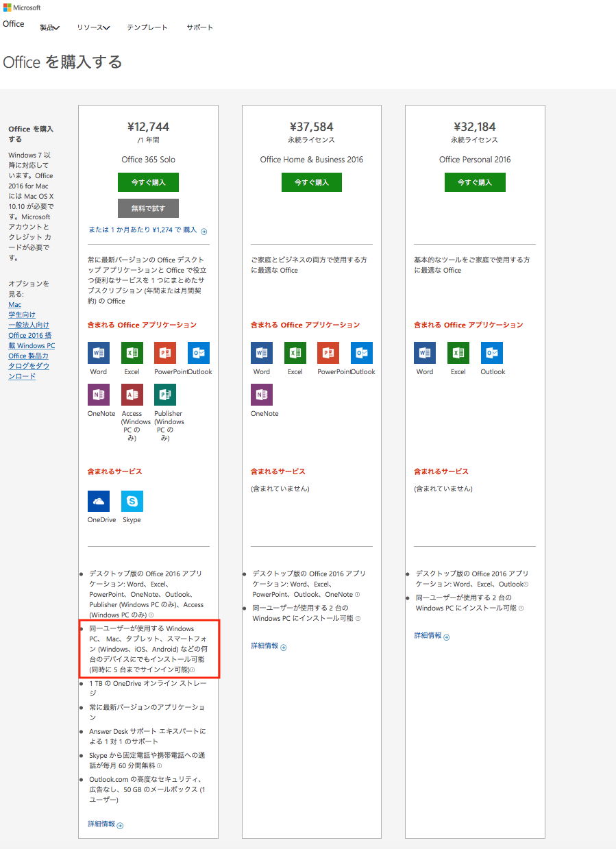Click the arrow icon beside ¥1,274 で 購入
The image size is (616, 849).
pos(204,232)
